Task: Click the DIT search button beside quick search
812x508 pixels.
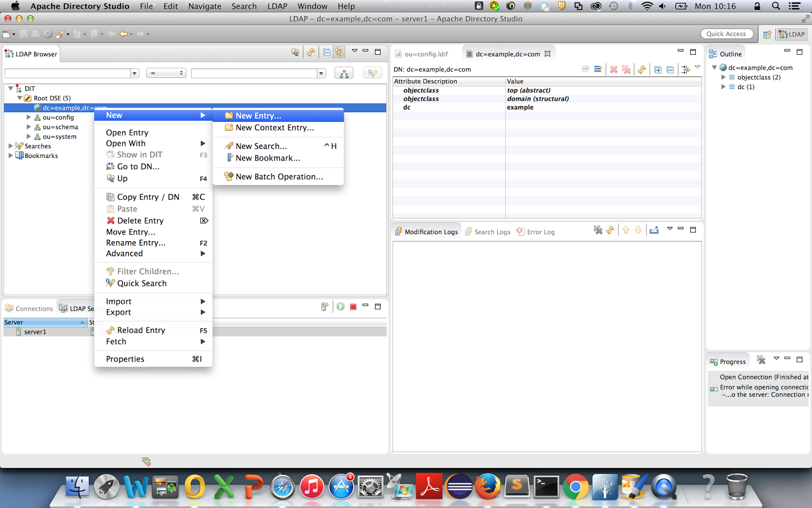Action: pyautogui.click(x=344, y=73)
